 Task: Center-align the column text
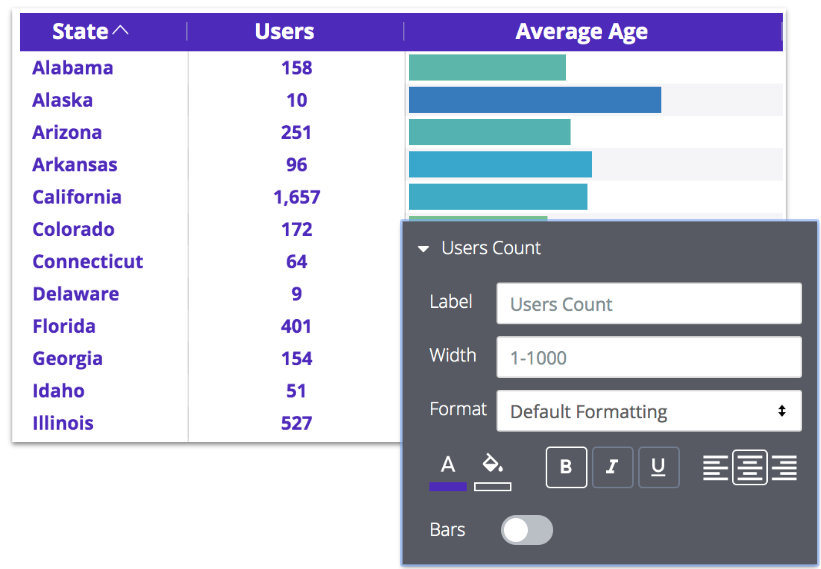tap(750, 467)
